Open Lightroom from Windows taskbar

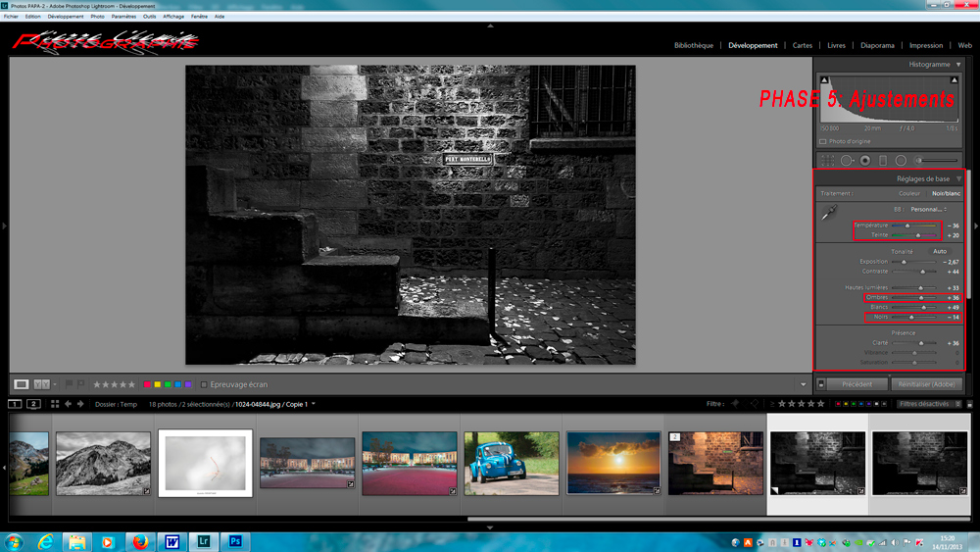tap(204, 541)
